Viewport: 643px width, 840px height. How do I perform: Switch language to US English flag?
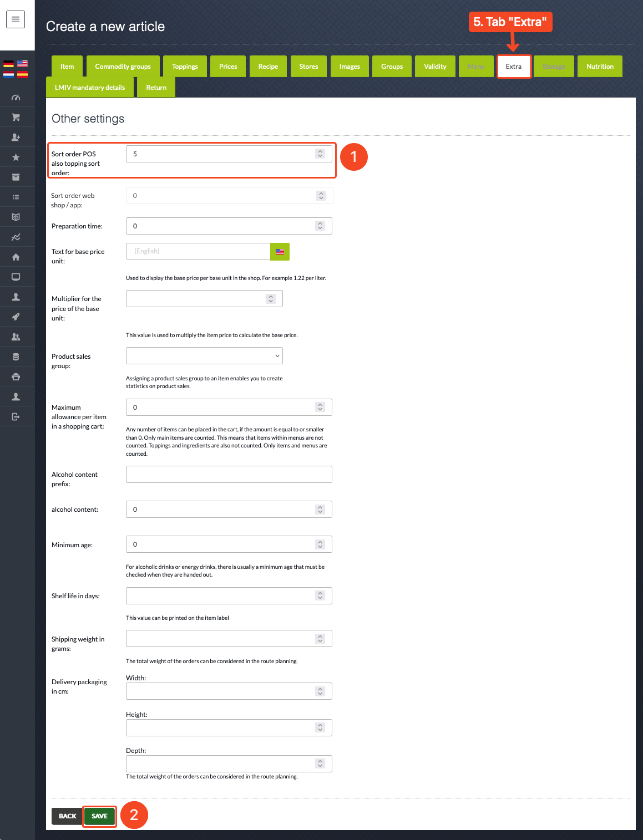pos(22,64)
